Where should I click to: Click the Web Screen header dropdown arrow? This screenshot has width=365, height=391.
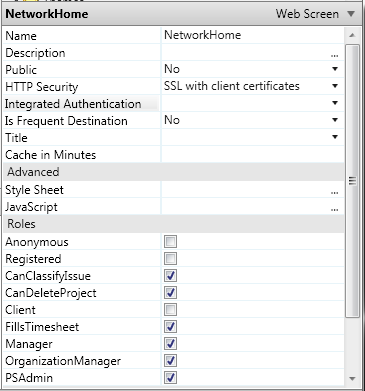pyautogui.click(x=351, y=14)
